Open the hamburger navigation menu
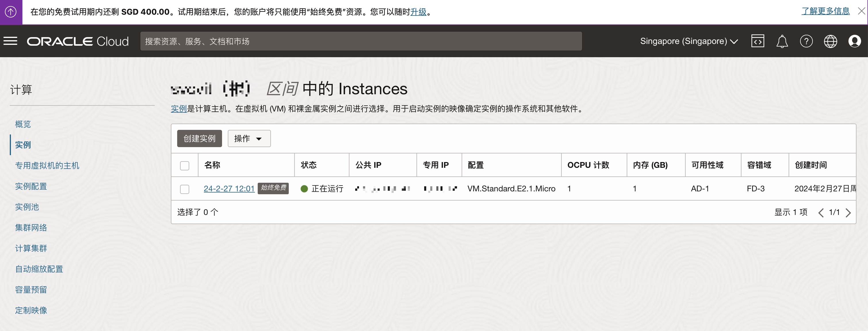 click(x=10, y=41)
